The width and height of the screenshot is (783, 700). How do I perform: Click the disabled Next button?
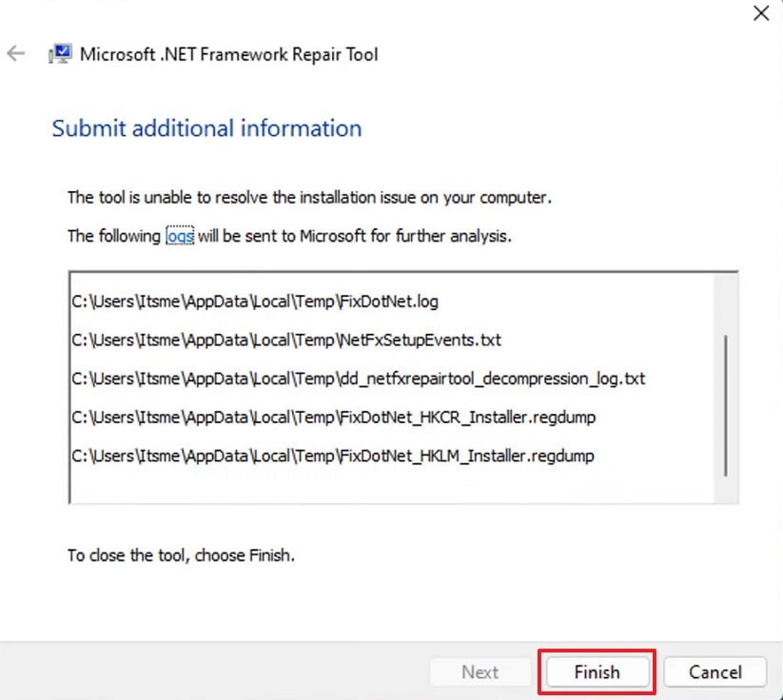click(480, 671)
